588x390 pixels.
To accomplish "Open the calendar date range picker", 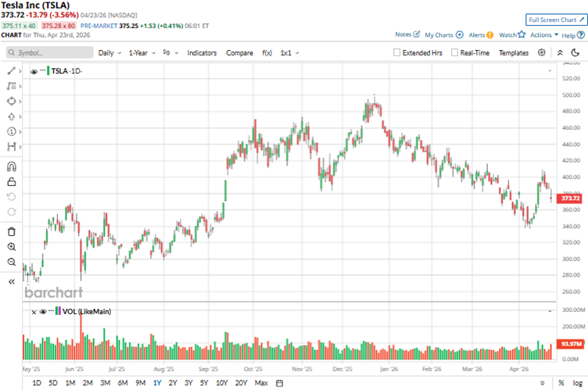I will tap(279, 383).
